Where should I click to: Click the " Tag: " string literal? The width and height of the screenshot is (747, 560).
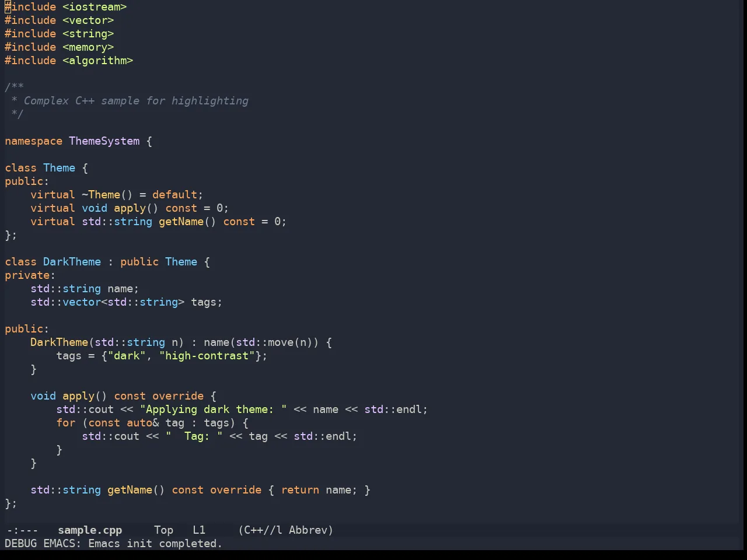(194, 436)
